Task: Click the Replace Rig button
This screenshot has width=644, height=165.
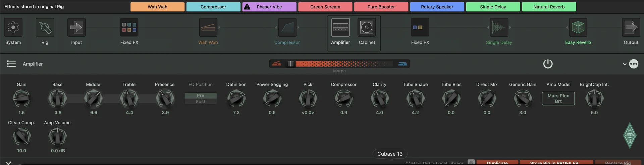Action: point(618,163)
